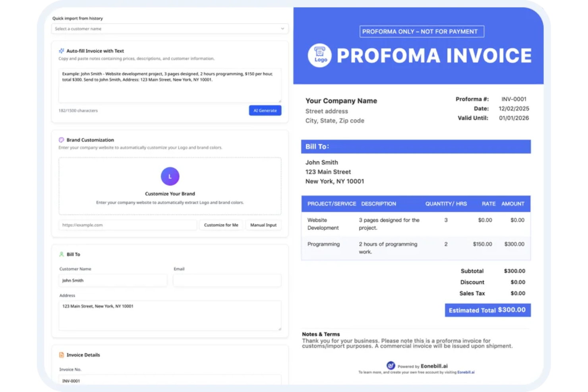This screenshot has height=392, width=588.
Task: Click the Customize for Me button
Action: point(221,225)
